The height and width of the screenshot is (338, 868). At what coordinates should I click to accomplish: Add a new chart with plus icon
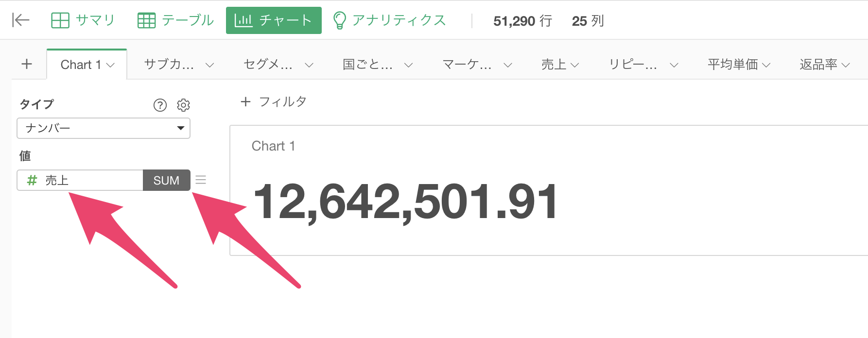[27, 64]
